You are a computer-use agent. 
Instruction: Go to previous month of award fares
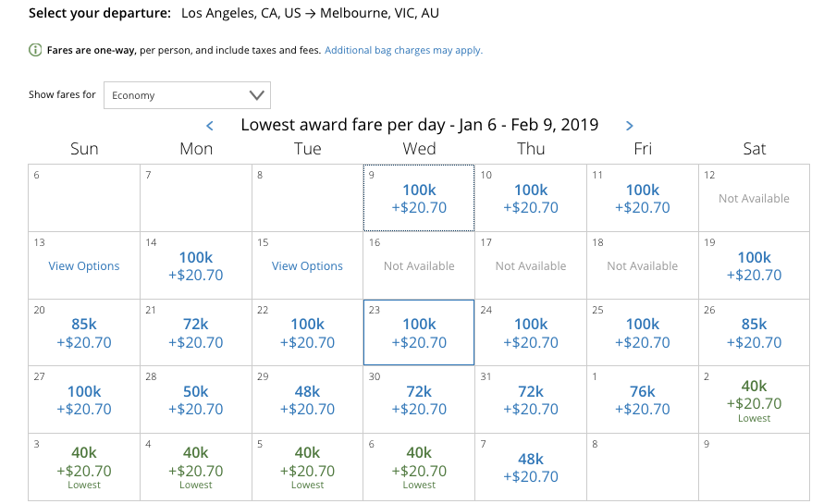210,126
